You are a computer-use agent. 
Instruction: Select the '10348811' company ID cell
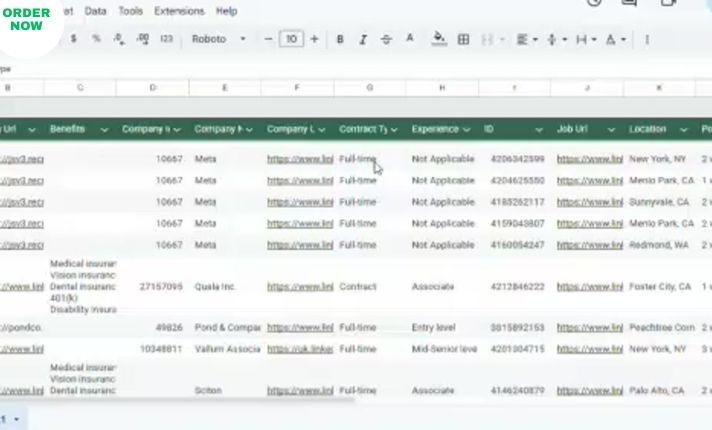coord(153,349)
